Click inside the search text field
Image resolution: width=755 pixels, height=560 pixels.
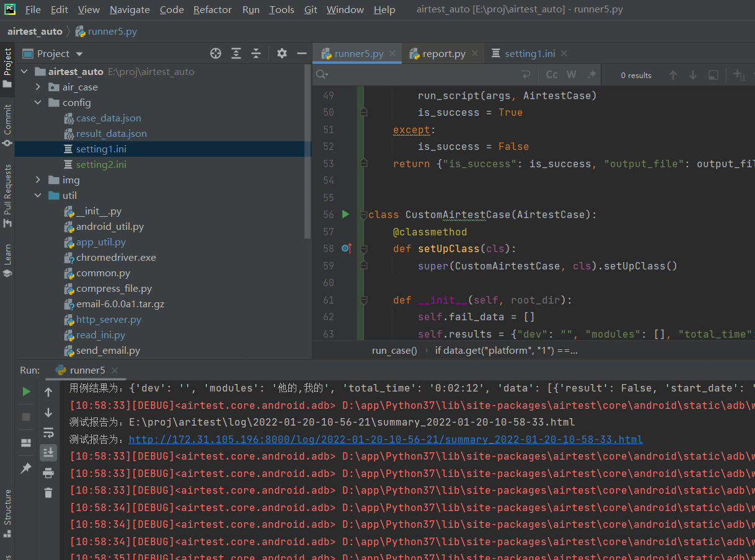(x=425, y=75)
